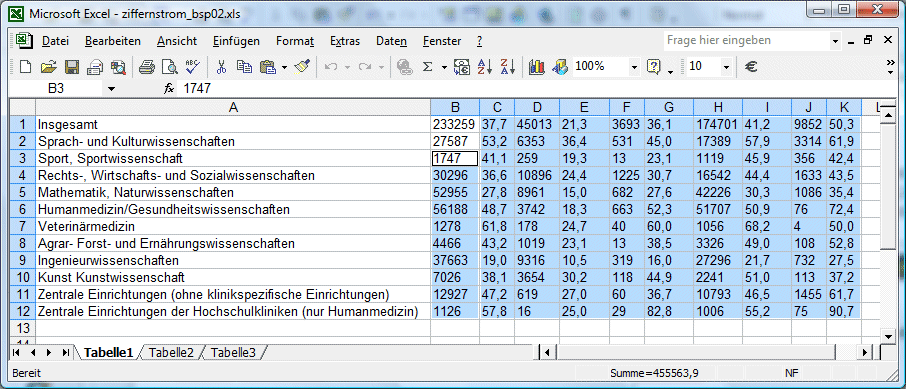Run the spelling check (ABC) icon

192,67
